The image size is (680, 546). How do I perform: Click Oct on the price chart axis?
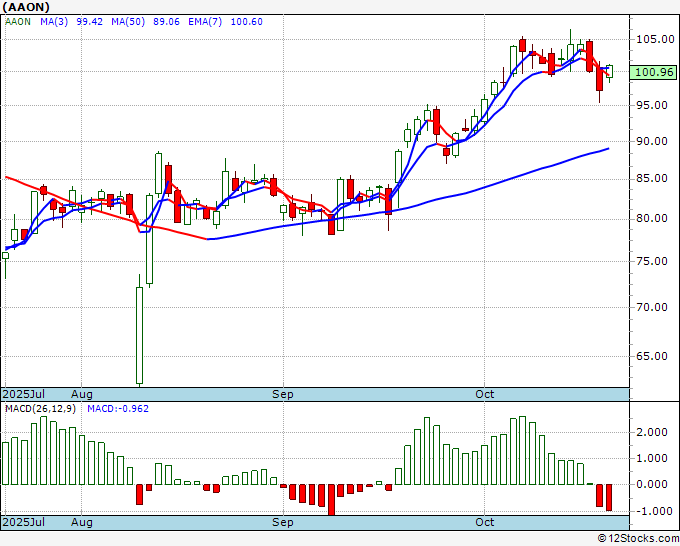tap(484, 394)
